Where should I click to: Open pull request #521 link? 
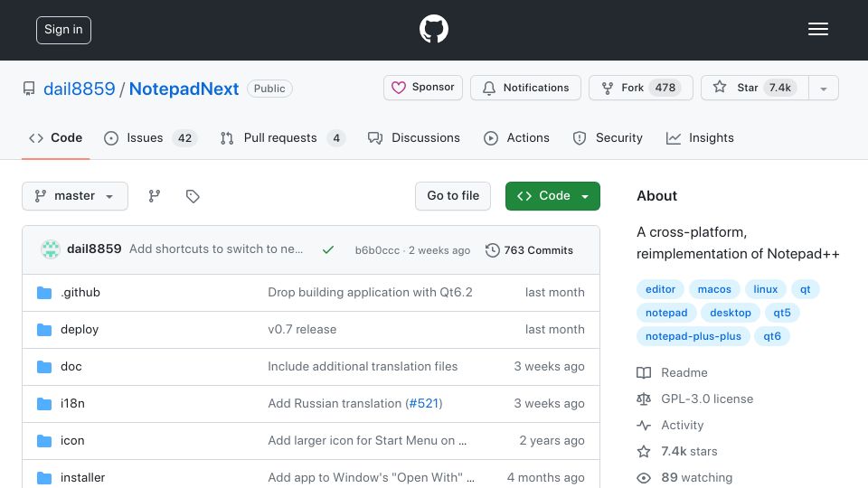423,403
